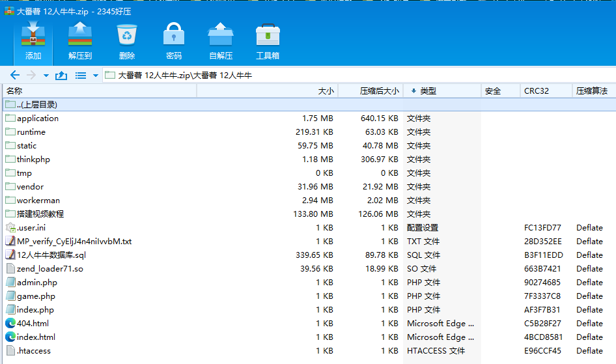
Task: Click CRC32 value B3F11EDD
Action: [x=543, y=255]
